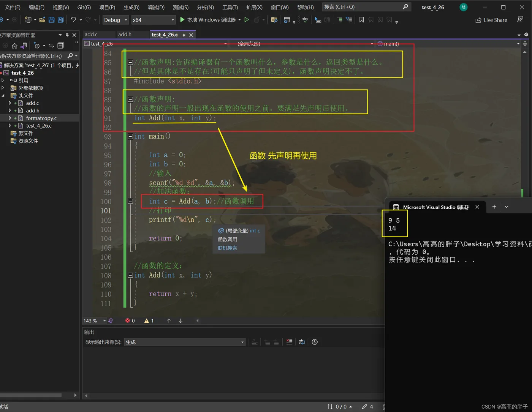Click the uncomment selected lines icon
Screen dimensions: 532x412
point(349,20)
